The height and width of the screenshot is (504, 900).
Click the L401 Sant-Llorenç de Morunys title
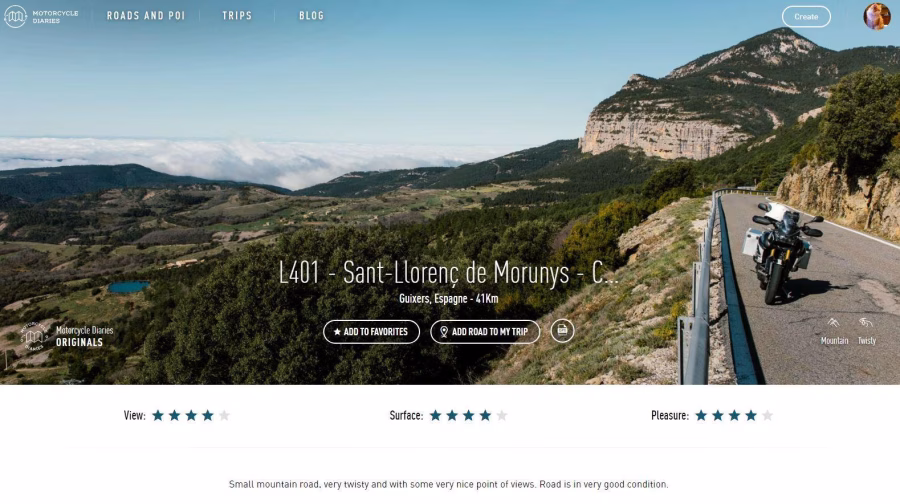(448, 273)
